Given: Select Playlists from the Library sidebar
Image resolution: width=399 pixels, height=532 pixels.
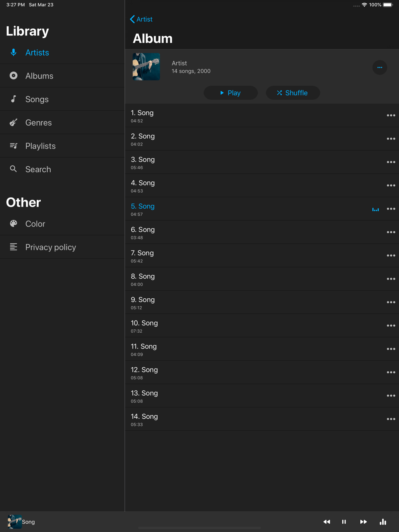Looking at the screenshot, I should (40, 146).
